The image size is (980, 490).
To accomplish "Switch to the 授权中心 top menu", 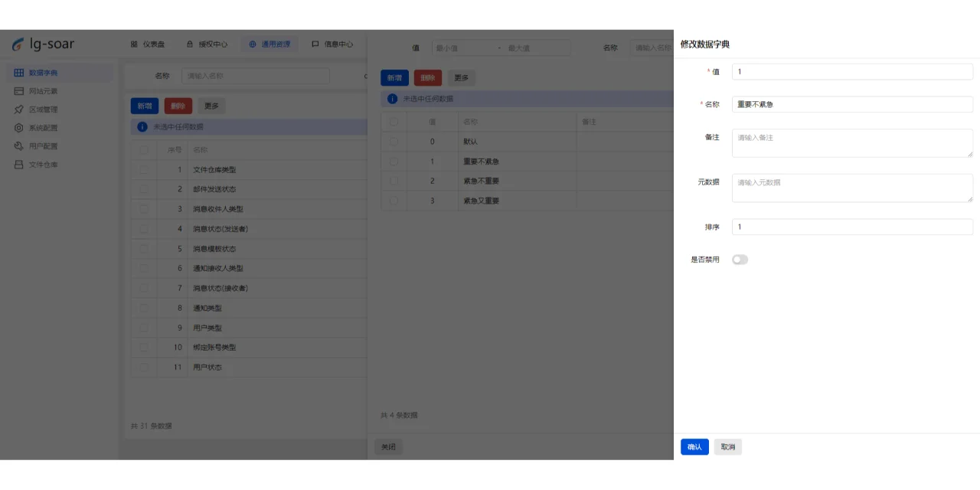I will 207,44.
